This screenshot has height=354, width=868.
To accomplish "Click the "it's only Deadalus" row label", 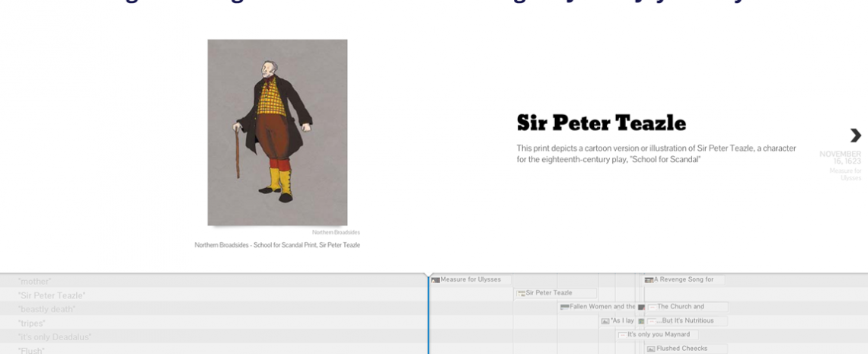I will pyautogui.click(x=54, y=336).
